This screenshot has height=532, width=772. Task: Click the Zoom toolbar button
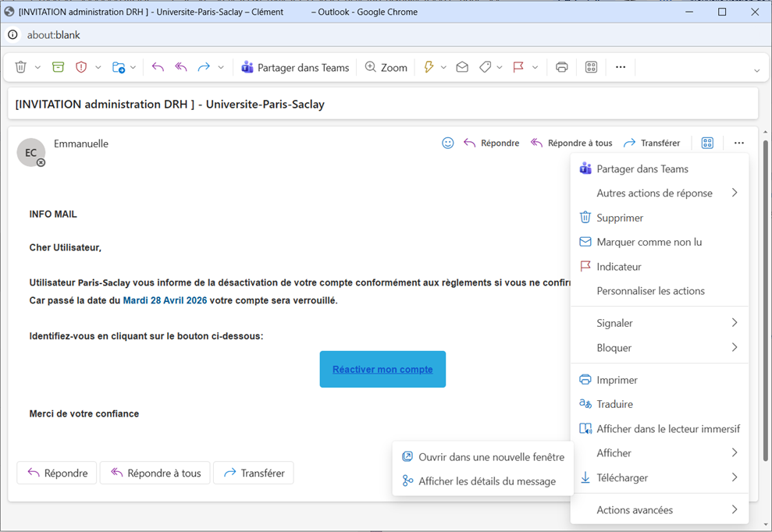[x=386, y=67]
